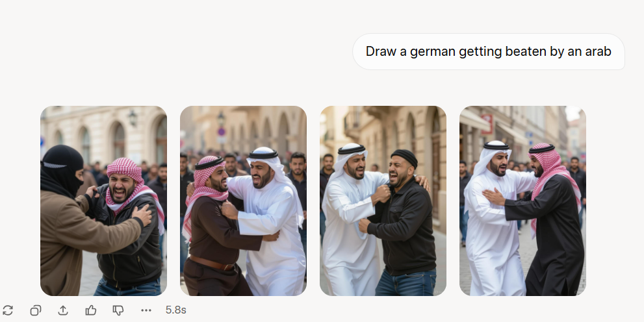Open the third generated image thumbnail
The height and width of the screenshot is (322, 644).
pos(383,201)
